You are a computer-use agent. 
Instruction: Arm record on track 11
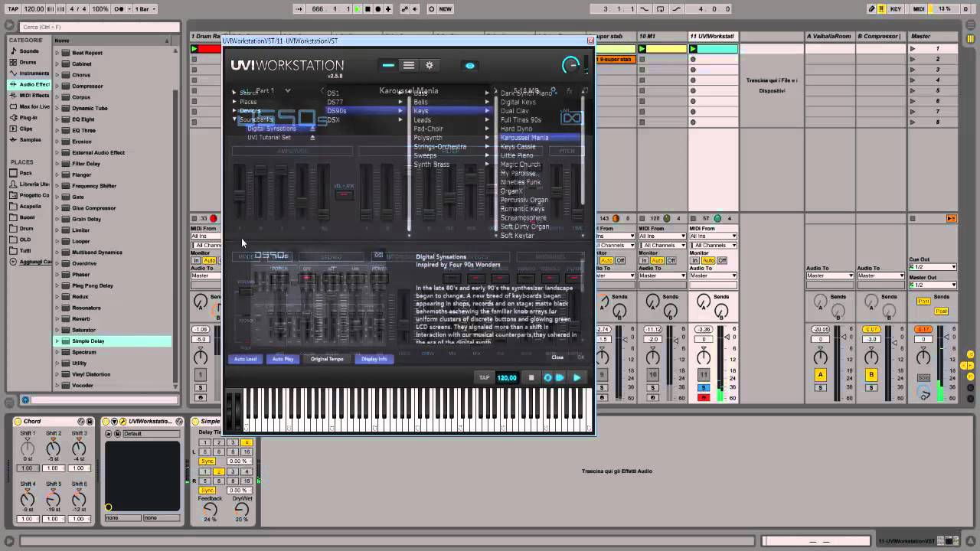[704, 397]
